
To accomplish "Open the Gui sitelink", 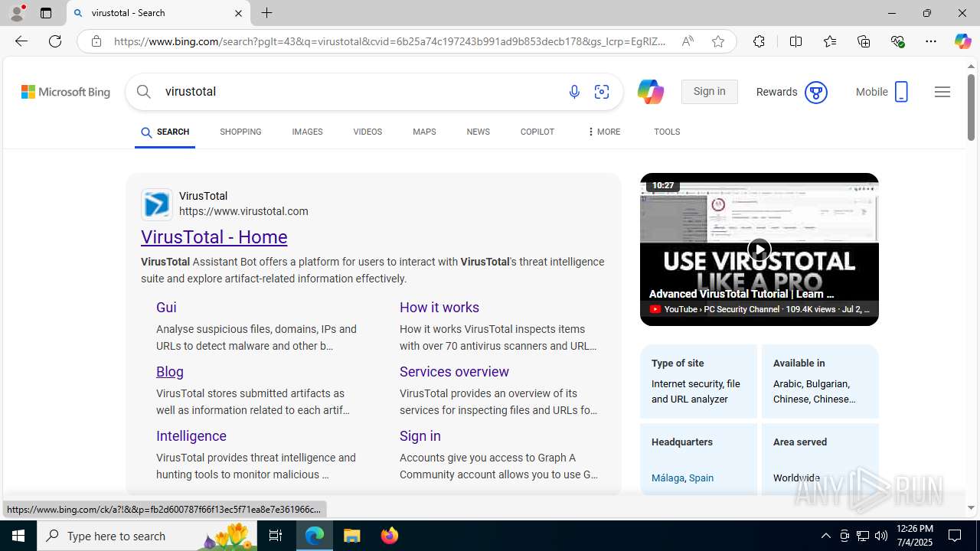I will click(x=166, y=308).
